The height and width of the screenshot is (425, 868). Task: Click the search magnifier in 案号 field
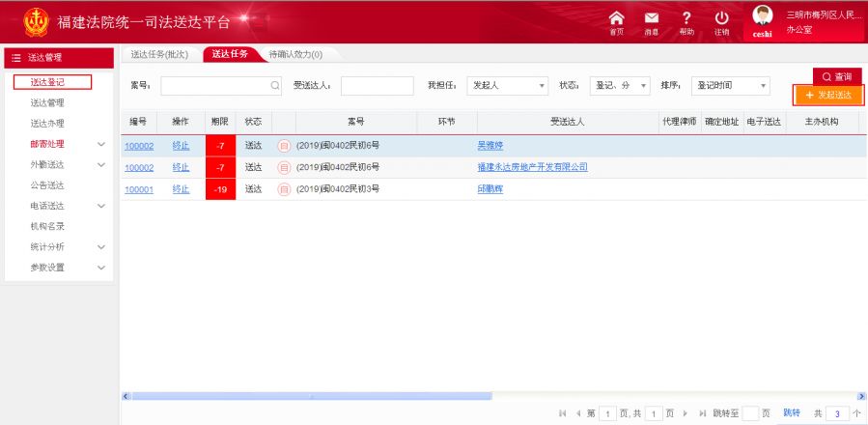pos(275,86)
